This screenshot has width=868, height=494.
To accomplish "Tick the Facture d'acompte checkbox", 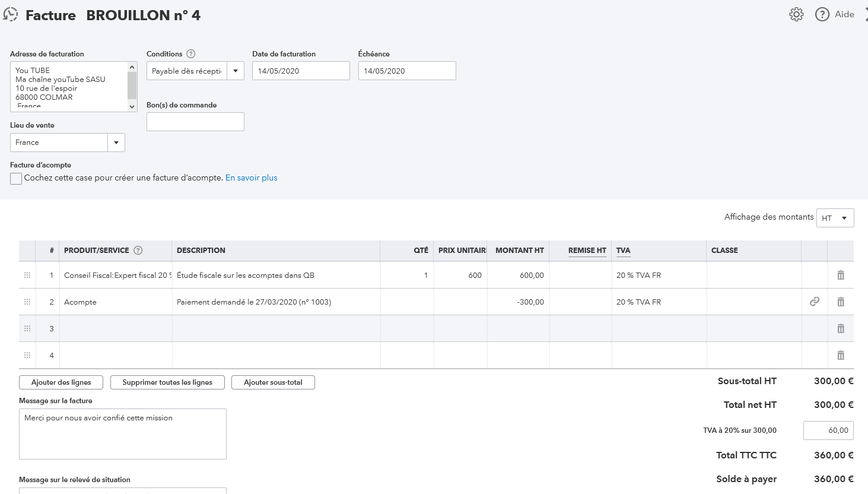I will click(x=16, y=179).
